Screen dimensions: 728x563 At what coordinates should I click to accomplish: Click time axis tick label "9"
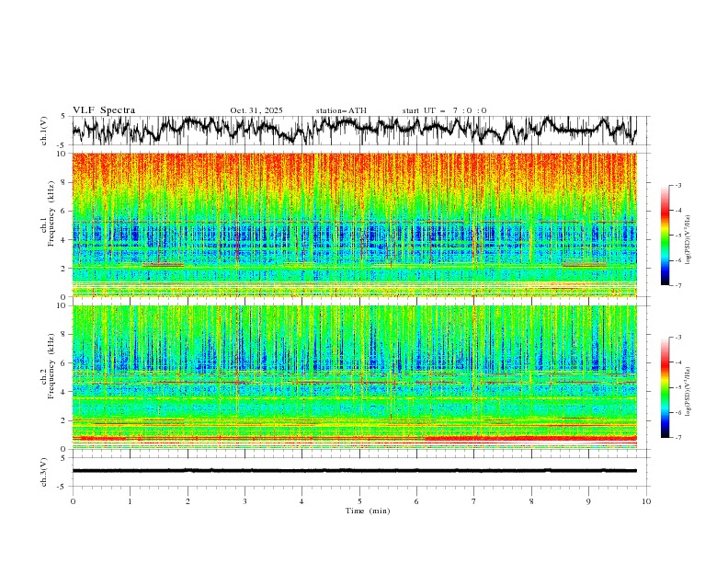(x=588, y=501)
